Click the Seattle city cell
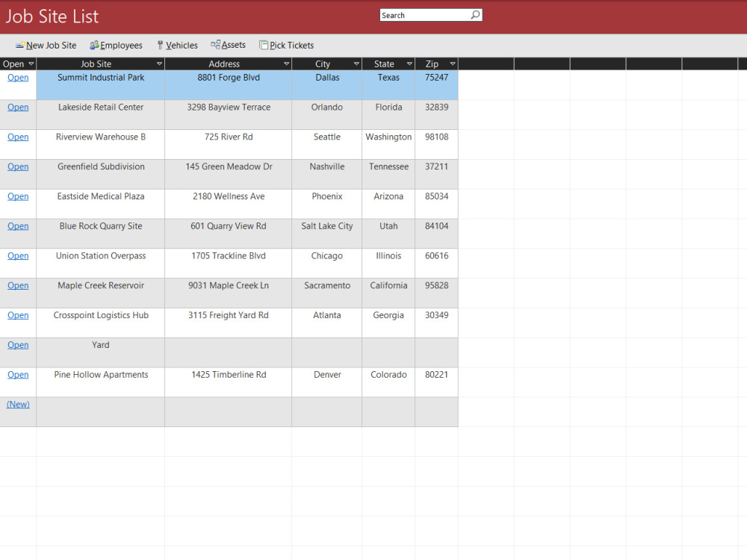This screenshot has height=560, width=747. (x=327, y=144)
